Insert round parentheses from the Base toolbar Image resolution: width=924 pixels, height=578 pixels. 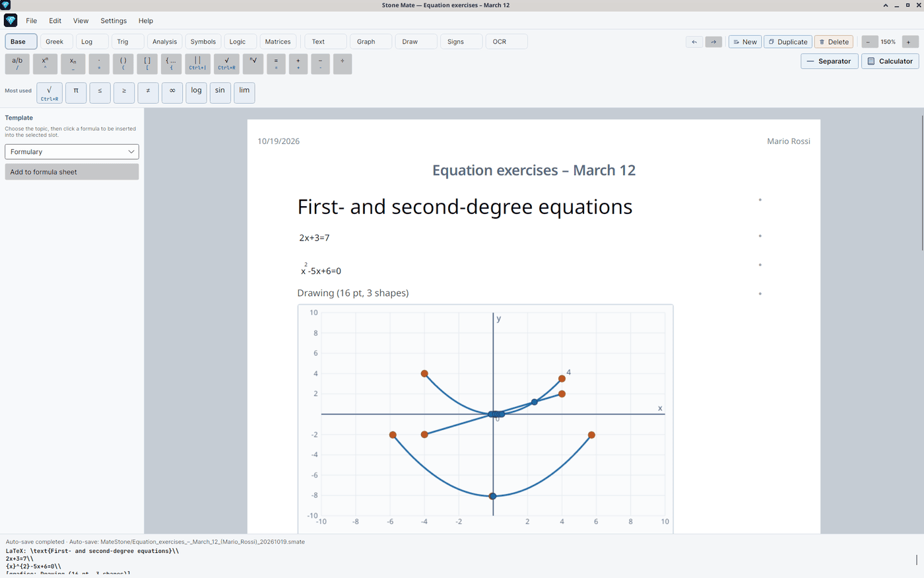point(123,63)
